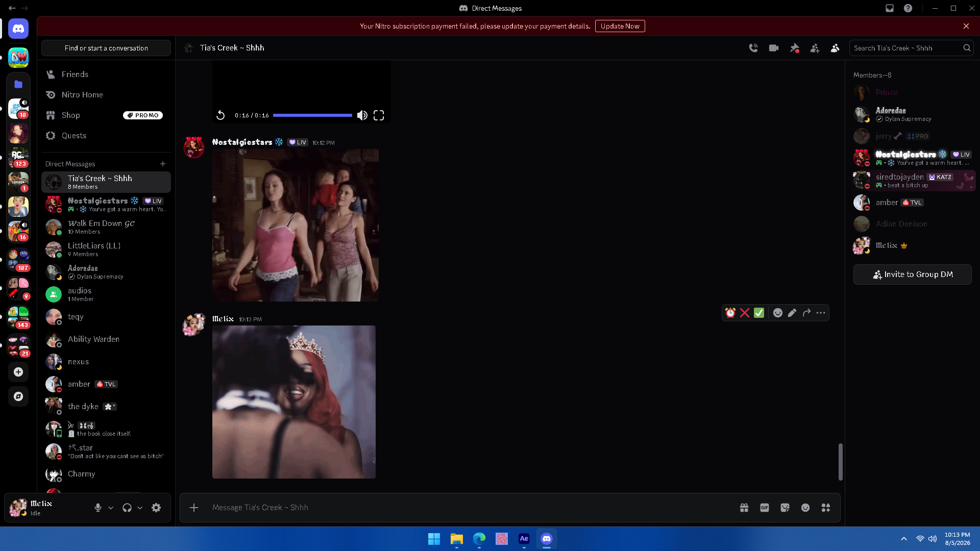Open the audios group DM
This screenshot has width=980, height=551.
[106, 294]
